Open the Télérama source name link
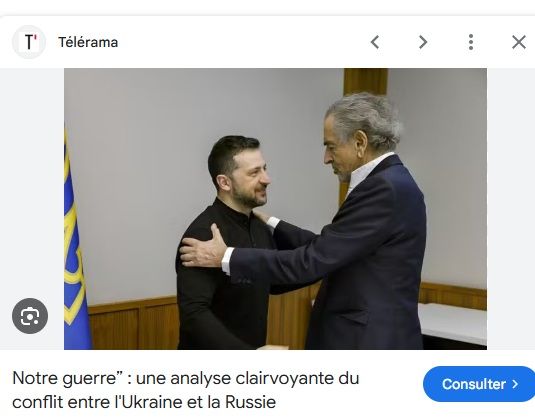Viewport: 535px width, 418px height. (x=88, y=42)
